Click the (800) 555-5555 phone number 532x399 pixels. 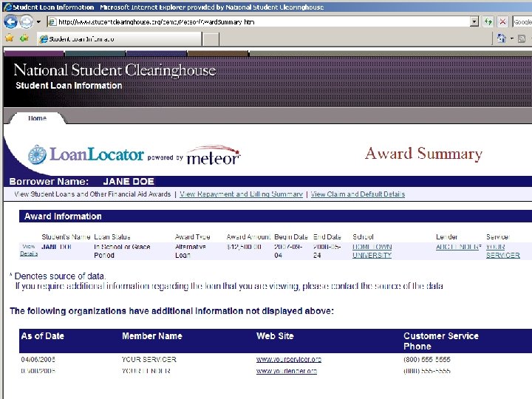click(427, 359)
